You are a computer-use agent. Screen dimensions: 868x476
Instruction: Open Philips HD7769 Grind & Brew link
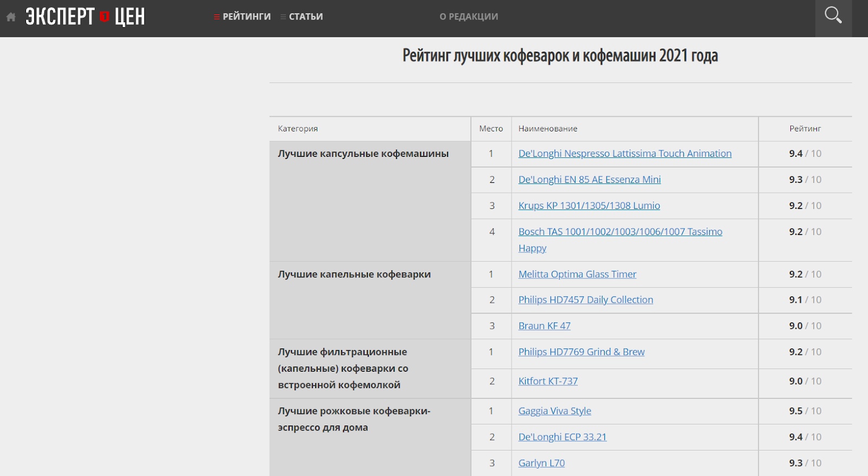582,352
